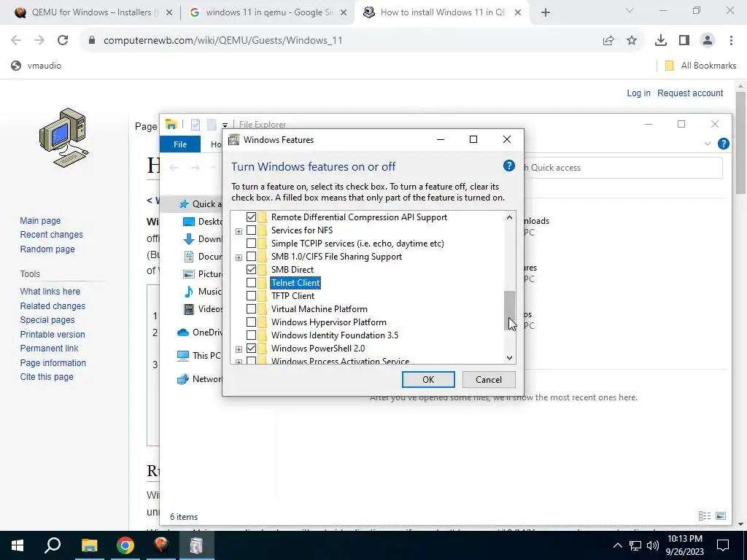Click the Log in link
The height and width of the screenshot is (560, 747).
(638, 93)
